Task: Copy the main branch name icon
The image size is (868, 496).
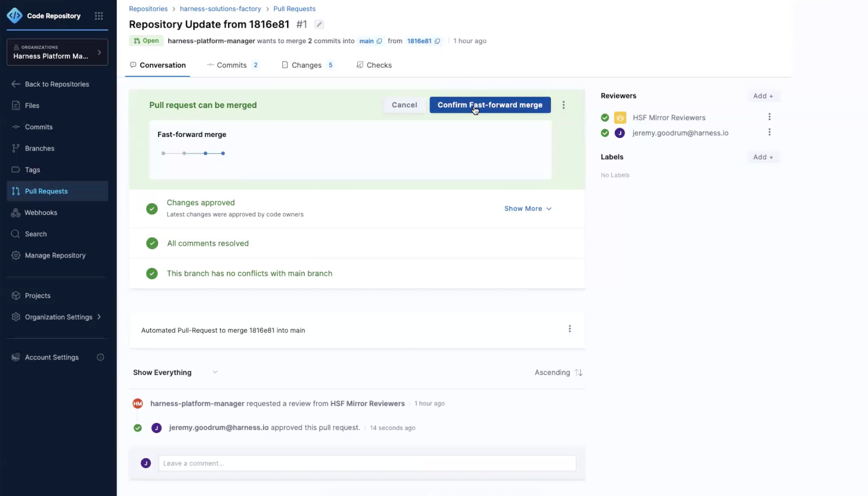Action: click(379, 41)
